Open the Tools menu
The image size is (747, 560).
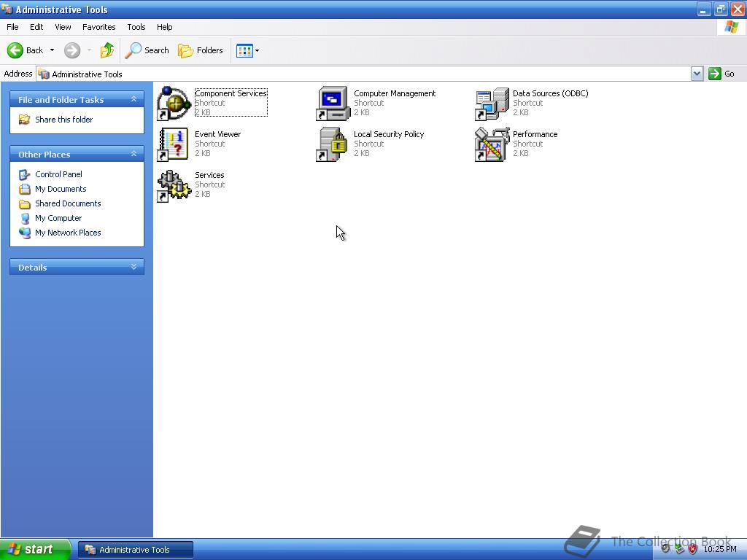(136, 27)
